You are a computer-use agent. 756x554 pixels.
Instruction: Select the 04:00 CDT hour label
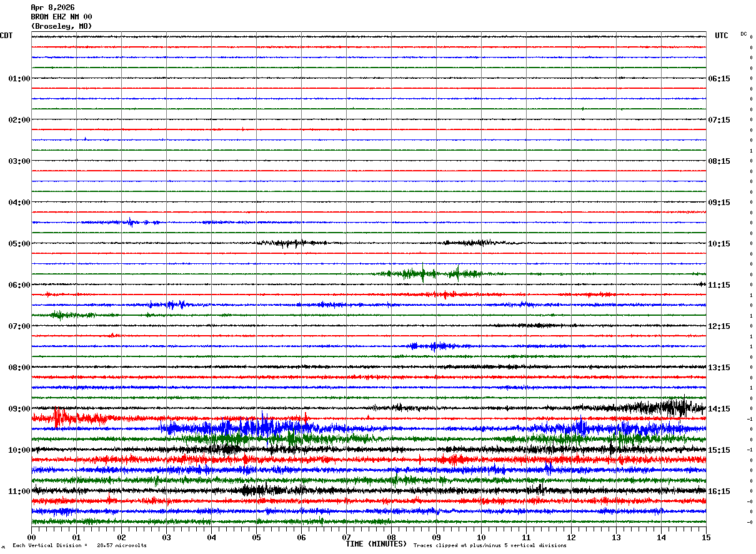click(19, 203)
